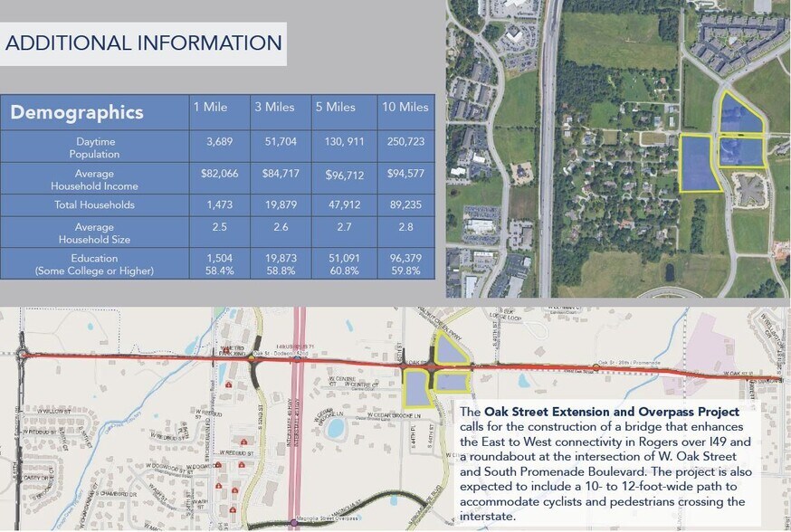This screenshot has width=791, height=532.
Task: Click the 'Oak Street Extension and Overpass Project' heading
Action: 612,412
